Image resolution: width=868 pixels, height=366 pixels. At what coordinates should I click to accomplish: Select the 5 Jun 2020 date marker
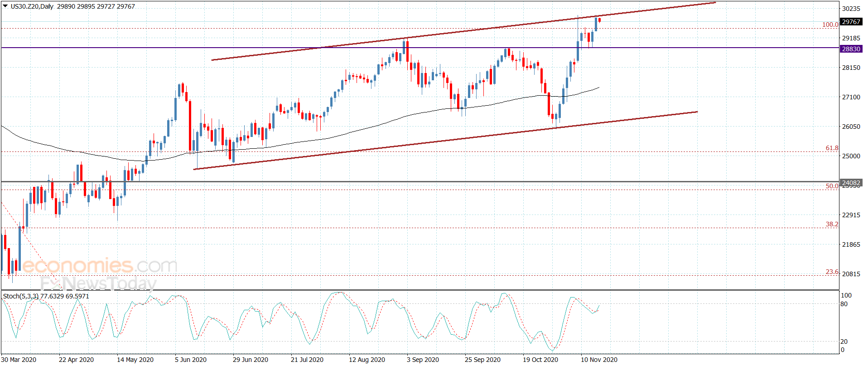(x=191, y=360)
